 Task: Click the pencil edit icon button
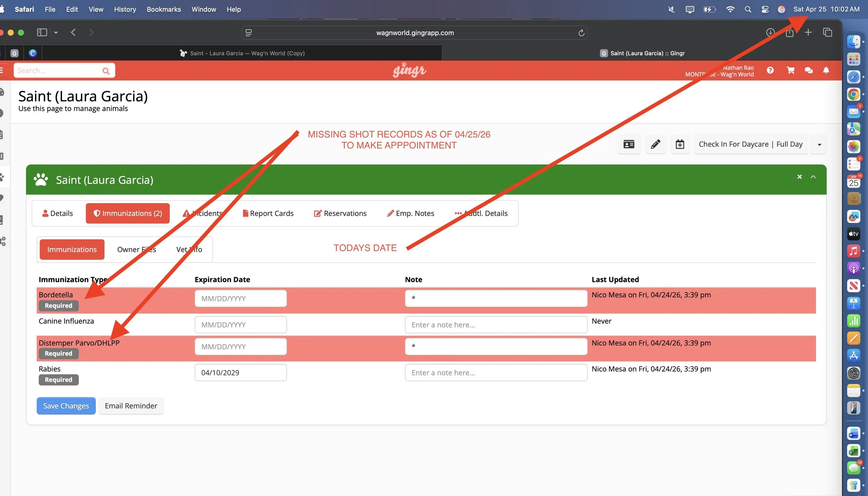tap(655, 144)
